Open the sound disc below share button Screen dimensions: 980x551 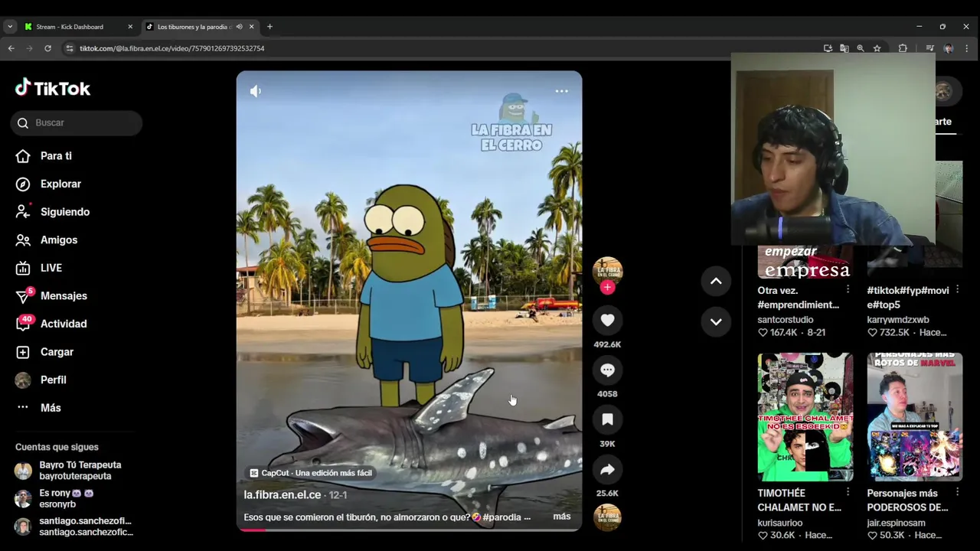[x=607, y=517]
